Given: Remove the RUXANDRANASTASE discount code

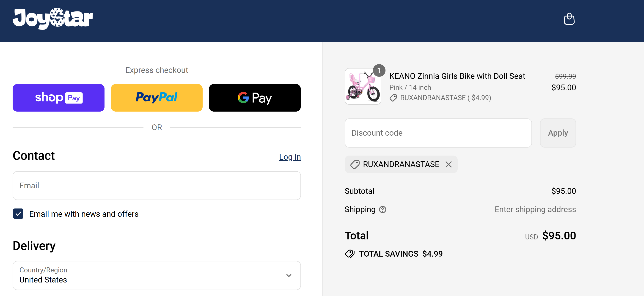Looking at the screenshot, I should tap(449, 164).
